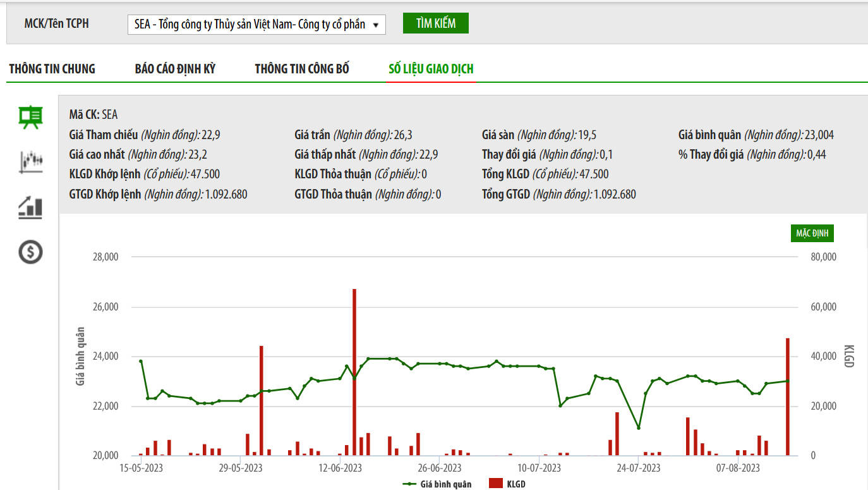Open the green presentation board icon

(x=30, y=118)
